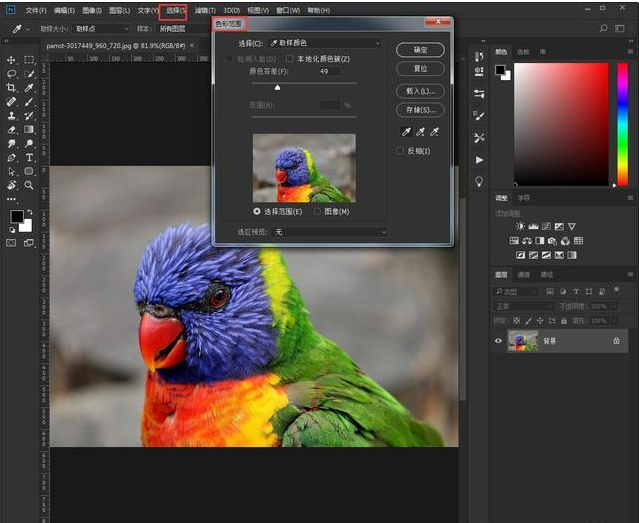
Task: Select the 图像(M) radio button
Action: coord(317,211)
